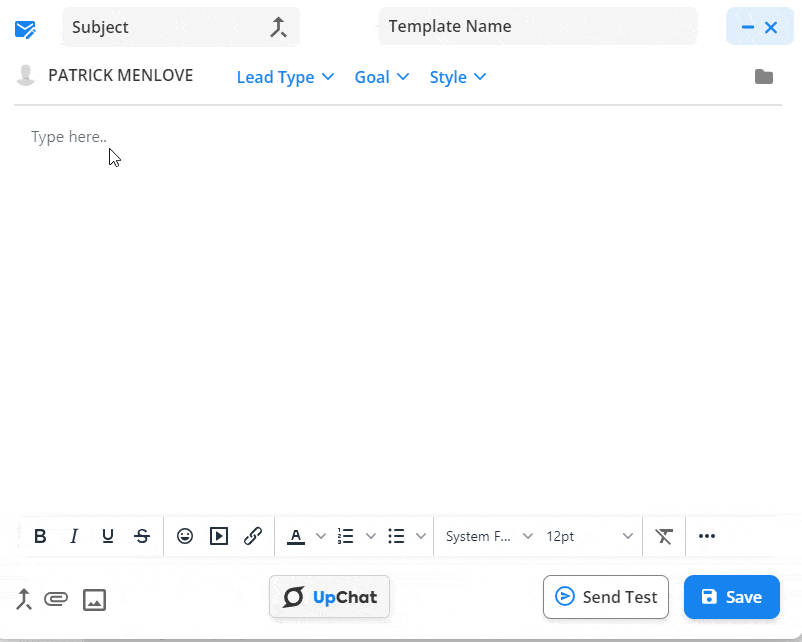The height and width of the screenshot is (642, 802).
Task: Toggle underline formatting
Action: click(x=107, y=536)
